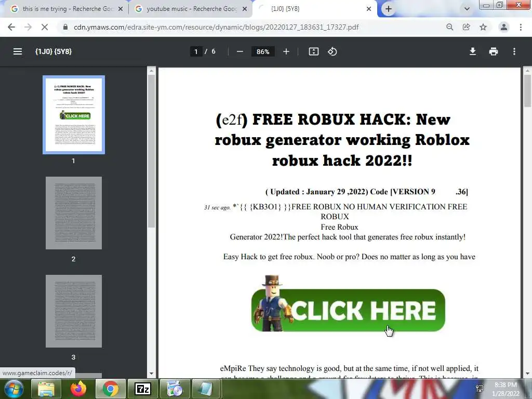The image size is (532, 399).
Task: Select page 2 thumbnail
Action: [74, 212]
